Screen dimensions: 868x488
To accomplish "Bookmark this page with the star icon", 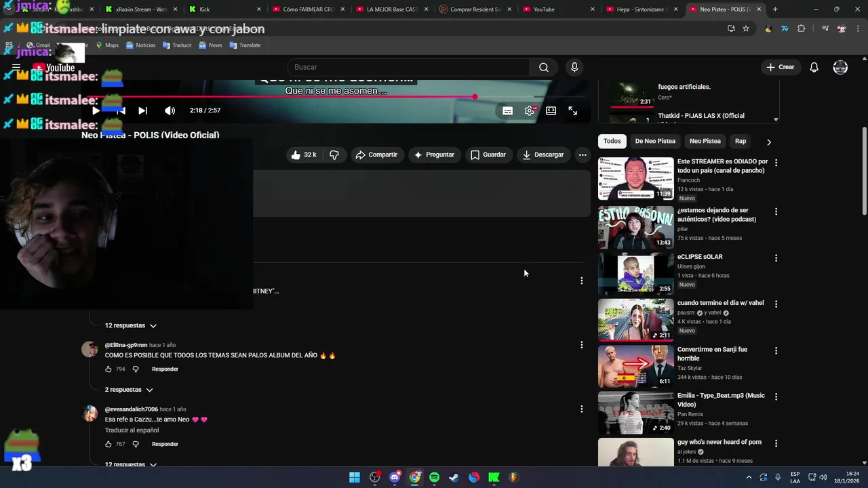I will (746, 28).
